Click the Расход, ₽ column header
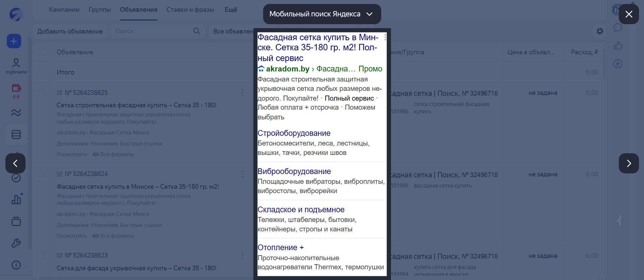The height and width of the screenshot is (280, 644). [584, 52]
